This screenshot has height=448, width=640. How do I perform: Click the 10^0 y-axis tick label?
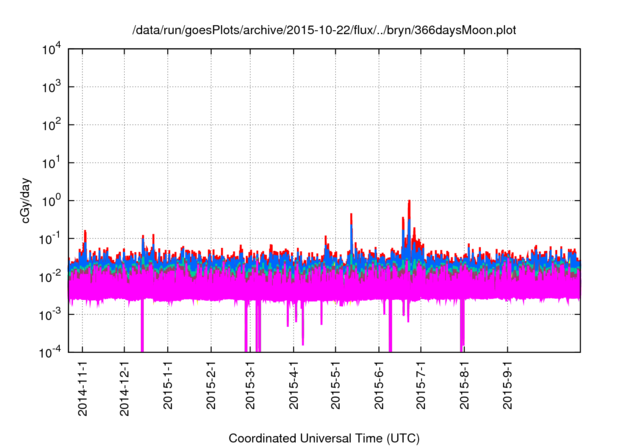coord(54,200)
